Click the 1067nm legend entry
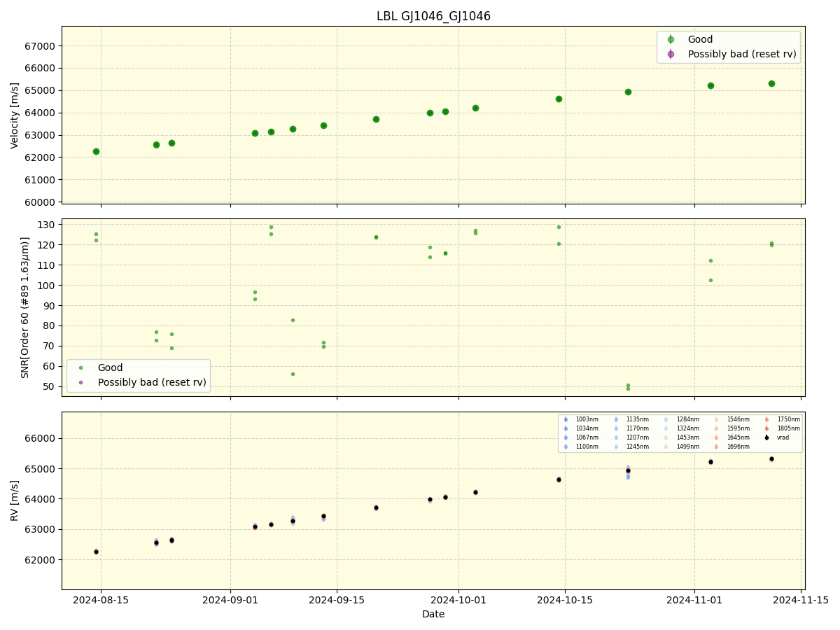 click(581, 437)
